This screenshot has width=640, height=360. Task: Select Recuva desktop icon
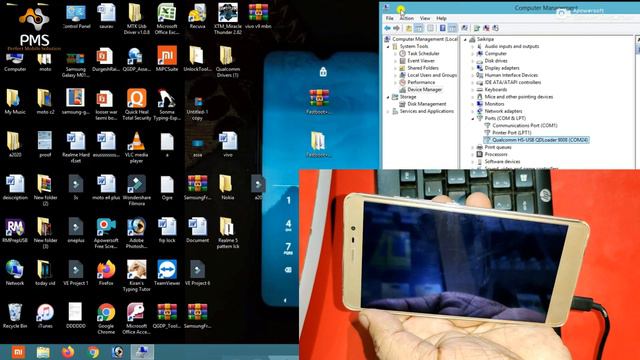tap(197, 16)
